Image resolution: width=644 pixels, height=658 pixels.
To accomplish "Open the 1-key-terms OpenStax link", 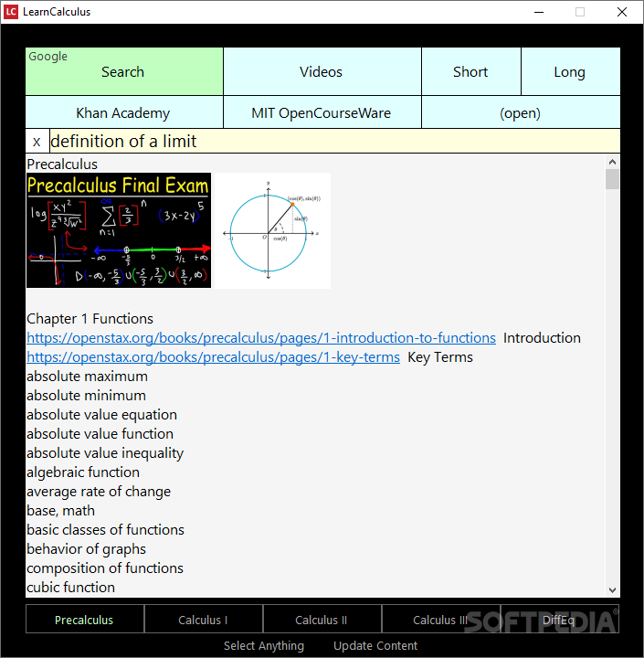I will [213, 357].
